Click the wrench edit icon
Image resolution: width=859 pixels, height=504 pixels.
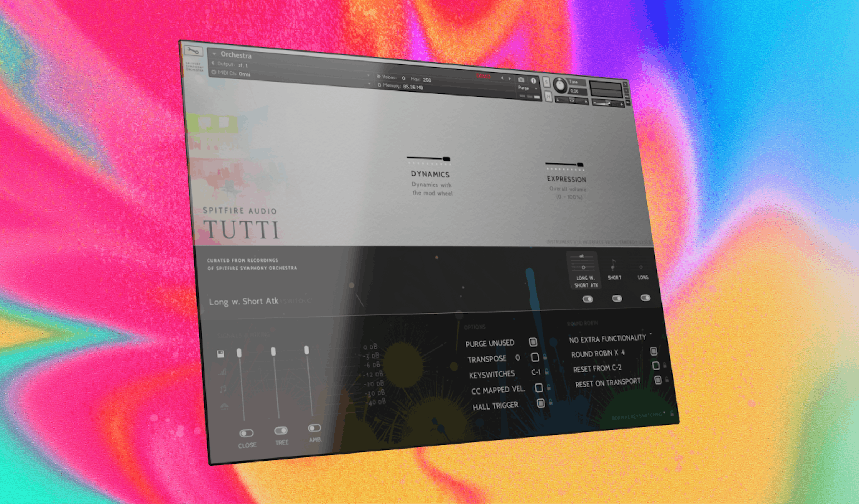coord(193,51)
